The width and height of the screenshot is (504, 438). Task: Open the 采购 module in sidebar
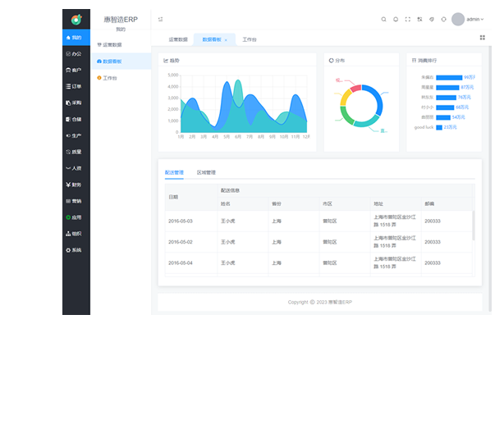[76, 103]
